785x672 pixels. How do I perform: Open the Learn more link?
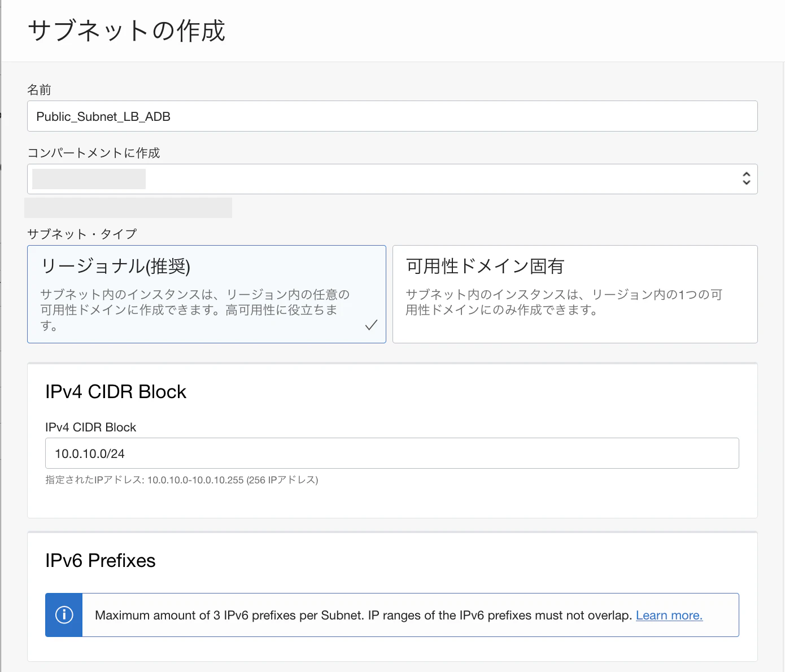(669, 615)
